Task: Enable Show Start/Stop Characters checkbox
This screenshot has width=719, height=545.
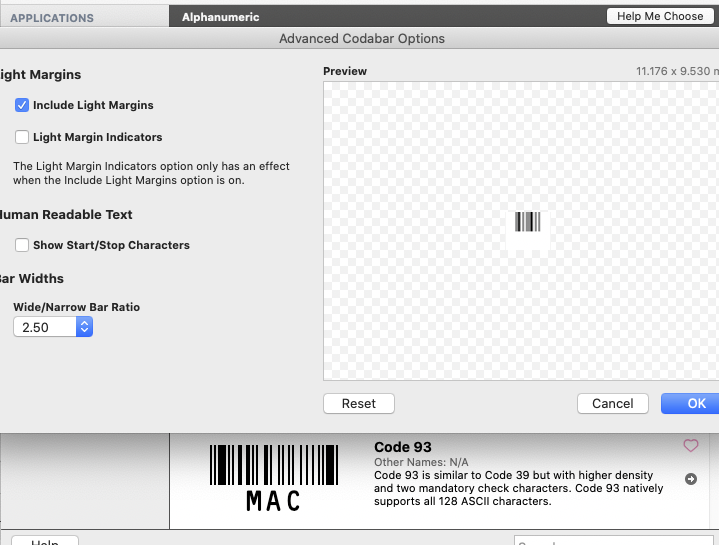Action: 22,245
